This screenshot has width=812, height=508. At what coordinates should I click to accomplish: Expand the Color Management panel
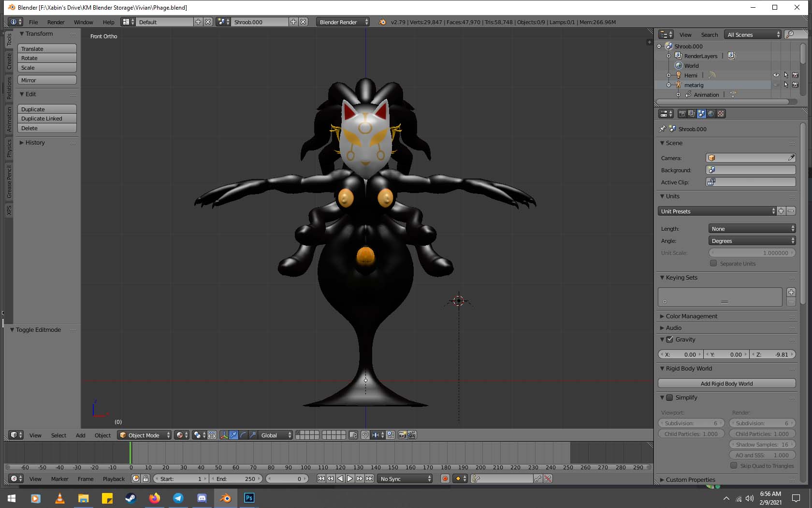(691, 316)
